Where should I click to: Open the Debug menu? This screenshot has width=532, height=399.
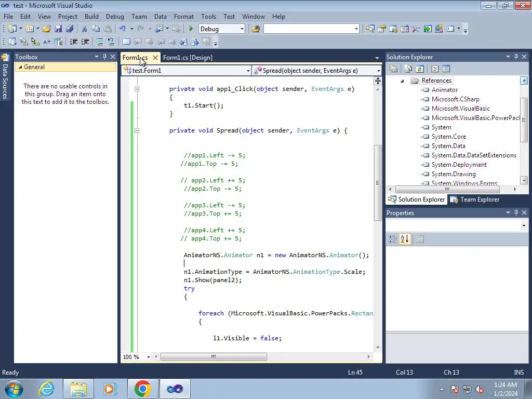(115, 16)
